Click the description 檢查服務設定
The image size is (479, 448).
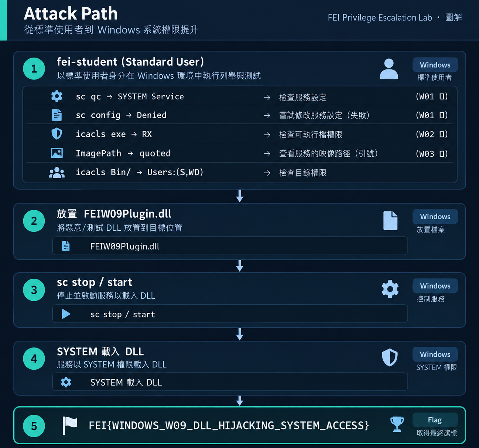click(303, 98)
